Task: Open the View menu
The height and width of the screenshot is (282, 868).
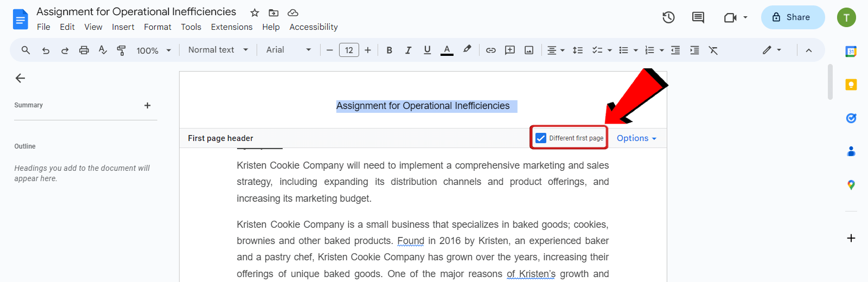Action: point(93,27)
